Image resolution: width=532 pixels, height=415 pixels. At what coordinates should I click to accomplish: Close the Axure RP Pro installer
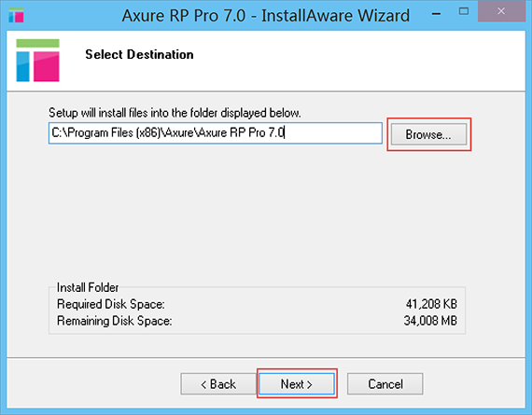coord(501,11)
